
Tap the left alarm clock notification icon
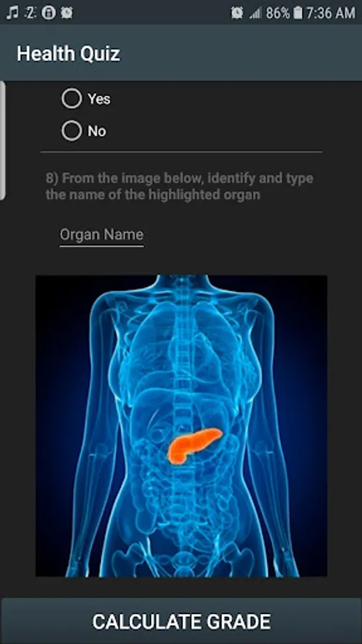[67, 13]
